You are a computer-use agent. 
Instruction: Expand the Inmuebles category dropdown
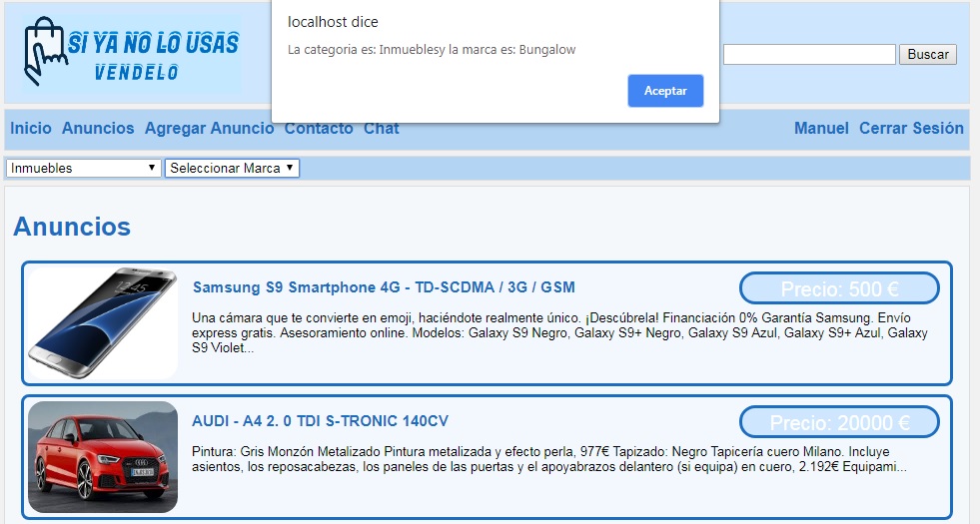click(x=84, y=169)
